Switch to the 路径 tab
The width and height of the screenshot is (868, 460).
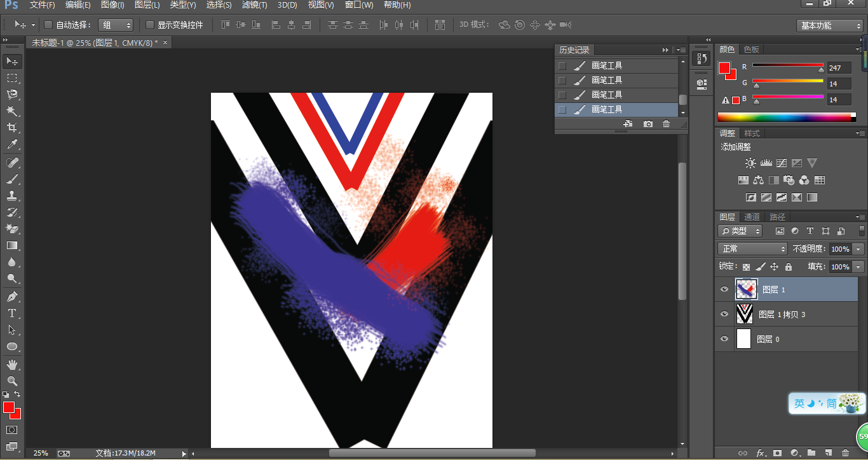click(x=777, y=217)
